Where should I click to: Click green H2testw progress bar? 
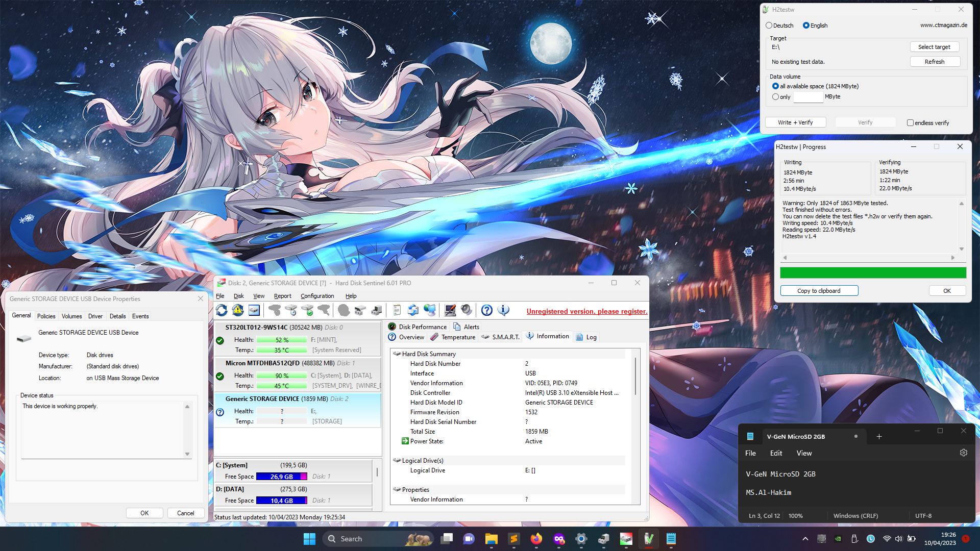[873, 273]
